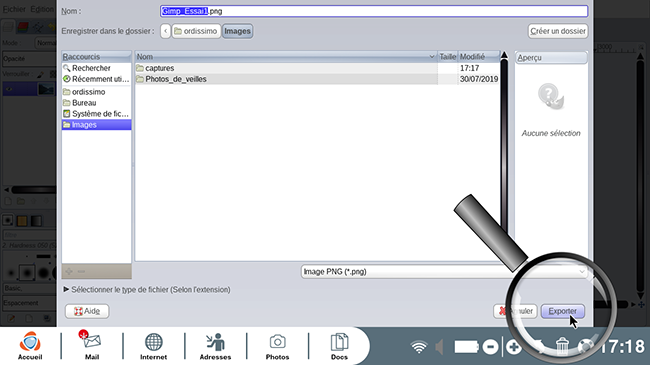Open the Photos_de_veilles folder
Viewport: 650px width, 365px height.
[x=318, y=79]
